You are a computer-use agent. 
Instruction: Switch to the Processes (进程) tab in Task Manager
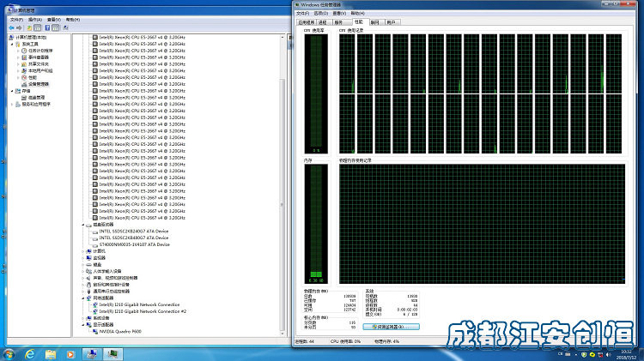click(323, 22)
